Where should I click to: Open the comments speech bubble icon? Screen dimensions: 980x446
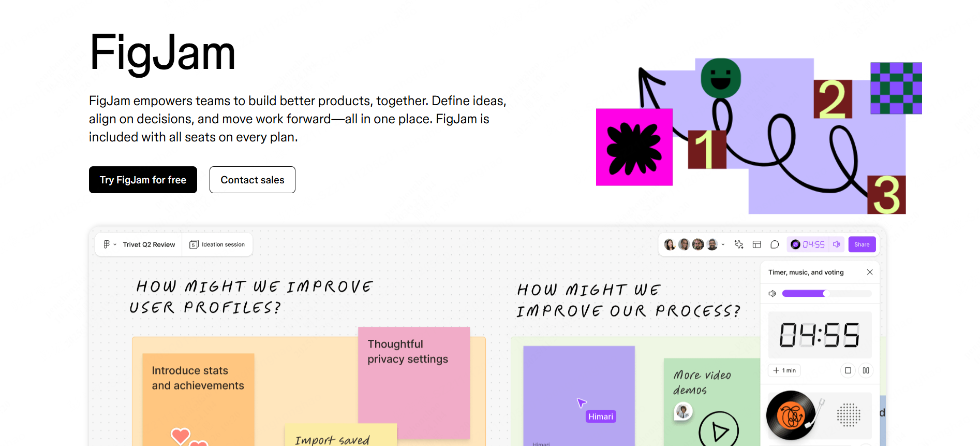775,244
